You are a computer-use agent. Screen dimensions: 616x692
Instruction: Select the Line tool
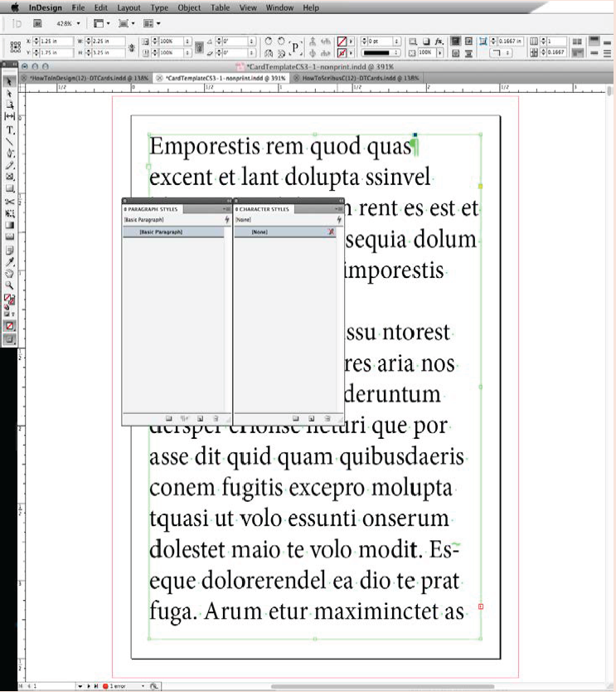(11, 142)
